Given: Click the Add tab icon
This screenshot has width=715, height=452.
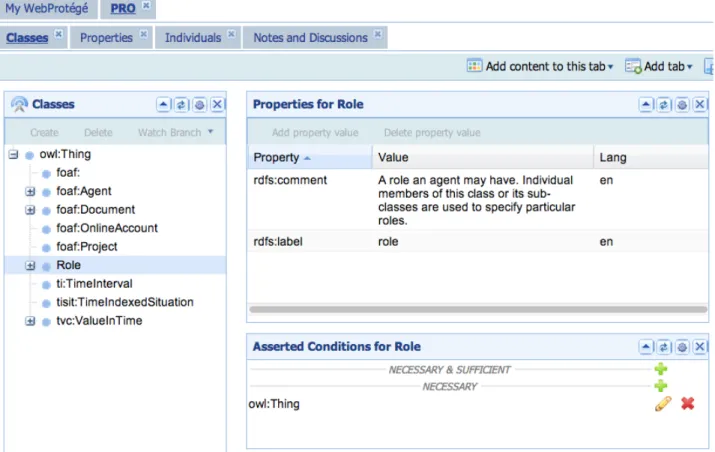Looking at the screenshot, I should tap(633, 67).
